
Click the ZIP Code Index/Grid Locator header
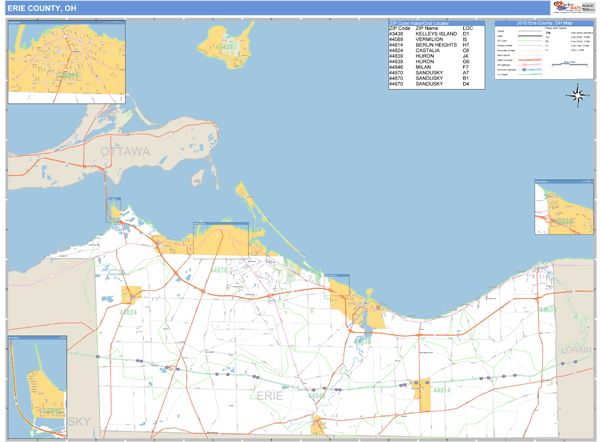[430, 22]
